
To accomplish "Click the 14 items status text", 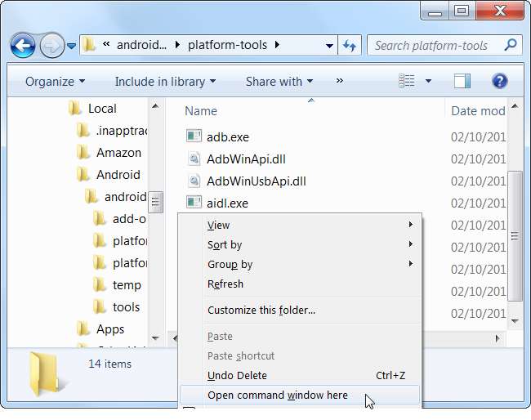I will click(109, 364).
